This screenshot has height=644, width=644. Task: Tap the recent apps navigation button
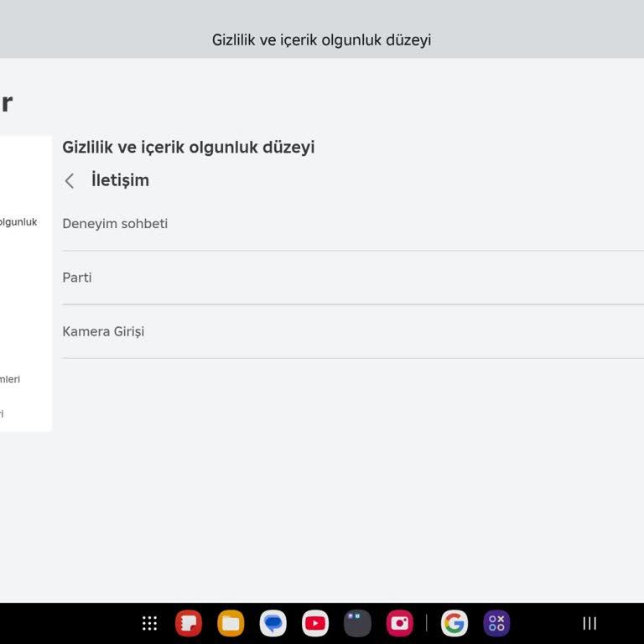coord(589,623)
